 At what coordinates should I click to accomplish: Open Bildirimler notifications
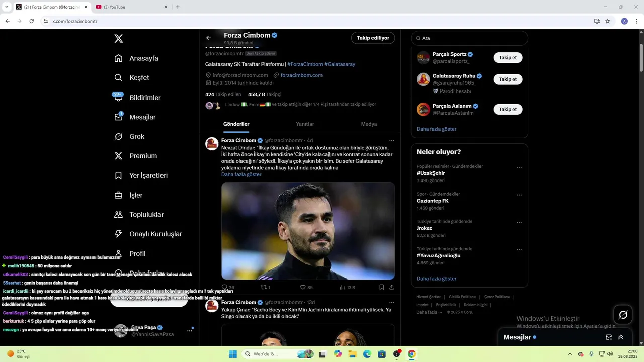click(x=137, y=98)
